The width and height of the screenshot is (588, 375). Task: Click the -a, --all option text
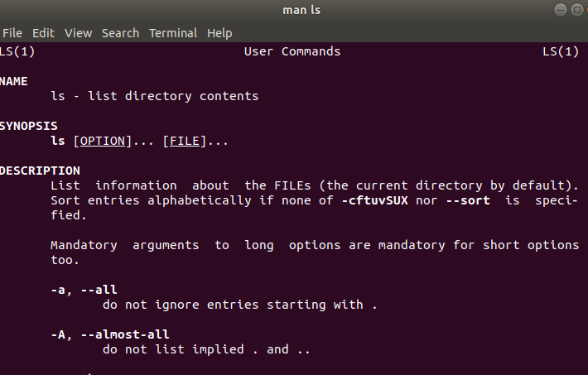coord(84,290)
